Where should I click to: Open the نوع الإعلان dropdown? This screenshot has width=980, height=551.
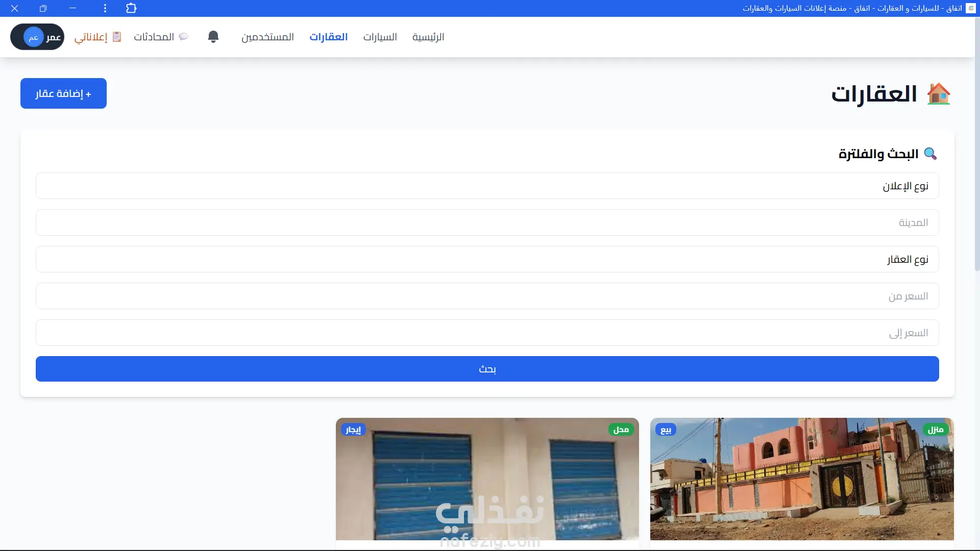click(487, 186)
